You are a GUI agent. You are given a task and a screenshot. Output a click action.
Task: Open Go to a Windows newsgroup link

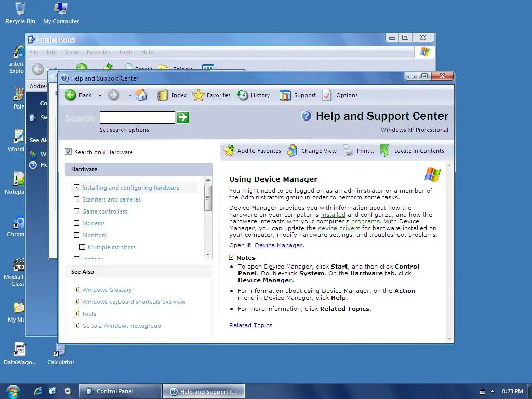122,326
